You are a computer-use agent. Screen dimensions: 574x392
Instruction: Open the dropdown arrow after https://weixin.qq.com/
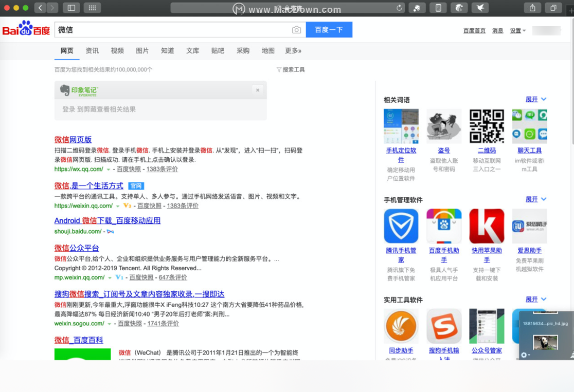(118, 206)
